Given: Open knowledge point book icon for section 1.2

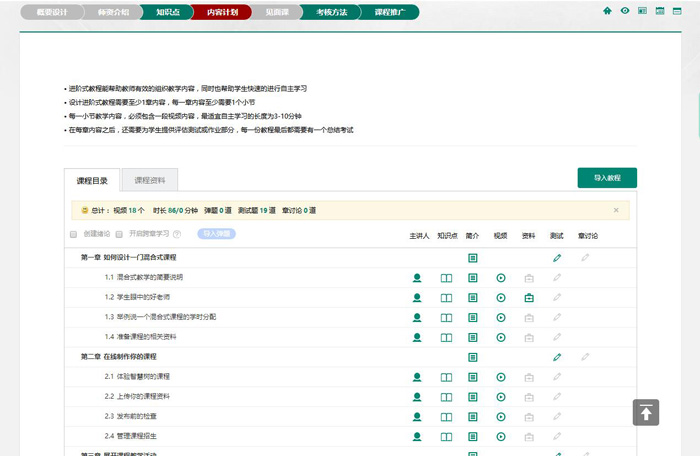Looking at the screenshot, I should [x=446, y=298].
